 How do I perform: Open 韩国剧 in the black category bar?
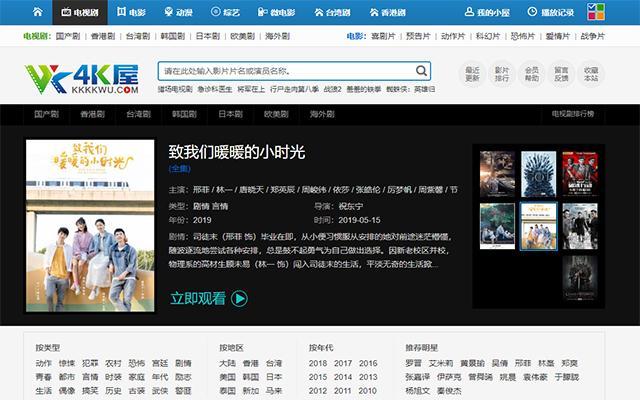click(x=184, y=114)
